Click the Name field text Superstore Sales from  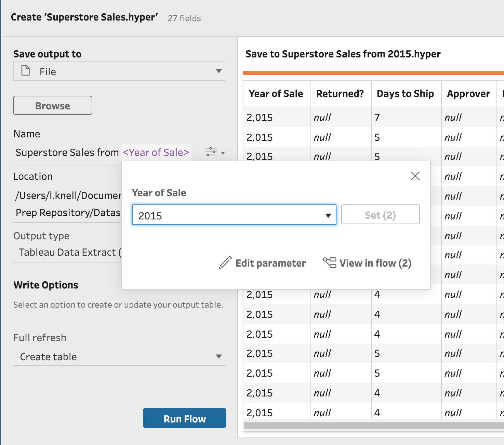coord(67,152)
